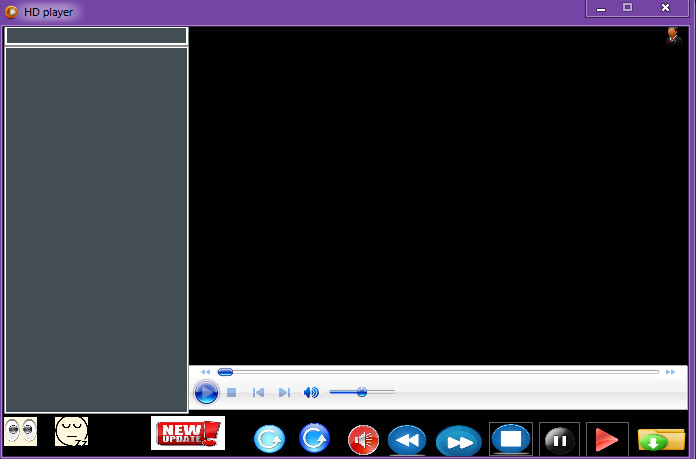Mute sound via blue speaker icon

click(311, 393)
